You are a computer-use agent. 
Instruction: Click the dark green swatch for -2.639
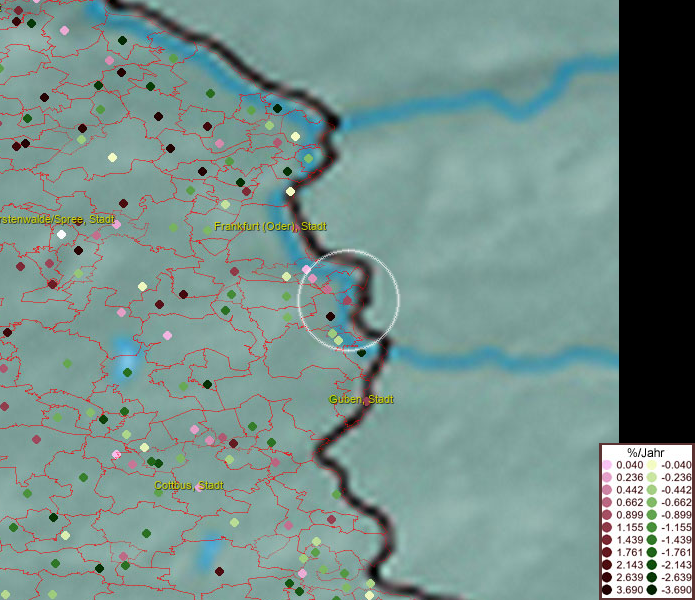(652, 577)
